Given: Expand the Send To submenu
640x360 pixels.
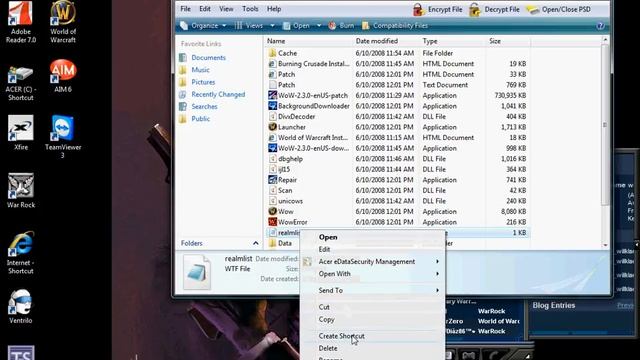Looking at the screenshot, I should tap(437, 290).
